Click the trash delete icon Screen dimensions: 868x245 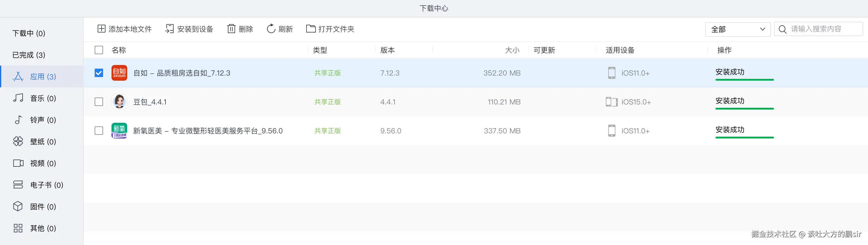[231, 29]
